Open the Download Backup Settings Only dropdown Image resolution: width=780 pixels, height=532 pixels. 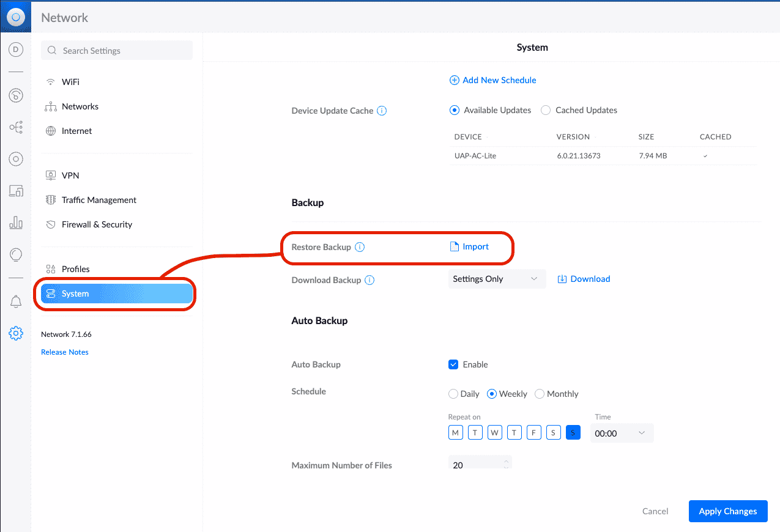click(497, 278)
